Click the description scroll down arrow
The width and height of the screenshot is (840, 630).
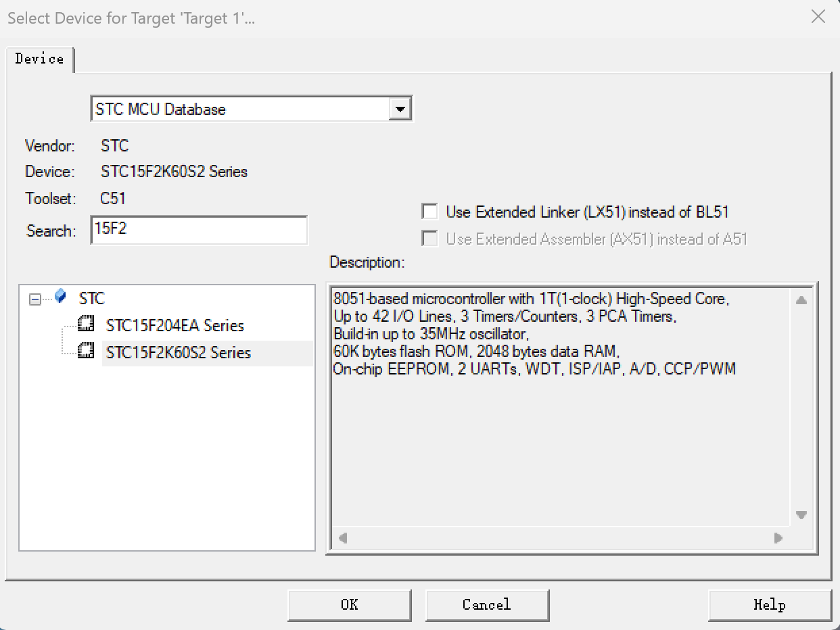pos(801,515)
